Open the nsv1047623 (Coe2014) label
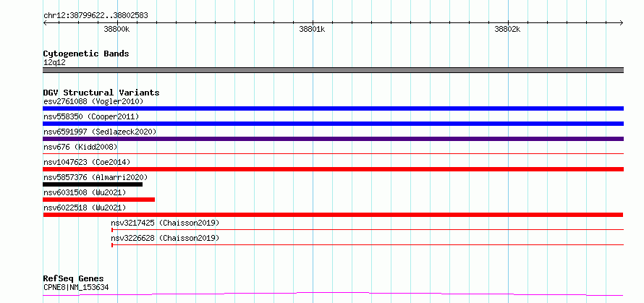644x303 pixels. tap(87, 162)
